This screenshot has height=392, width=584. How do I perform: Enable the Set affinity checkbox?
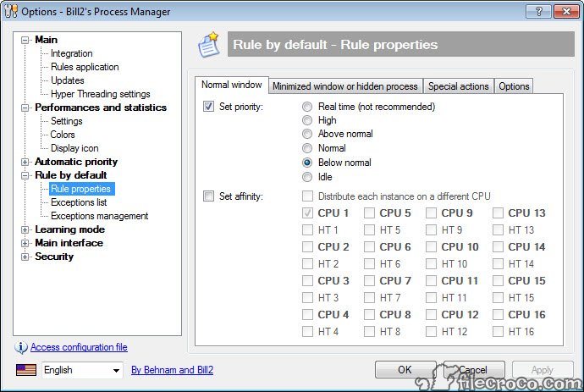(x=208, y=196)
